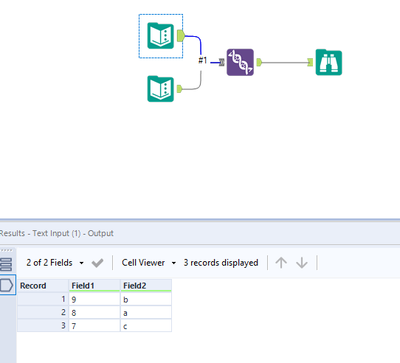Screen dimensions: 400x363
Task: Click the Union tool input anchor
Action: point(222,62)
